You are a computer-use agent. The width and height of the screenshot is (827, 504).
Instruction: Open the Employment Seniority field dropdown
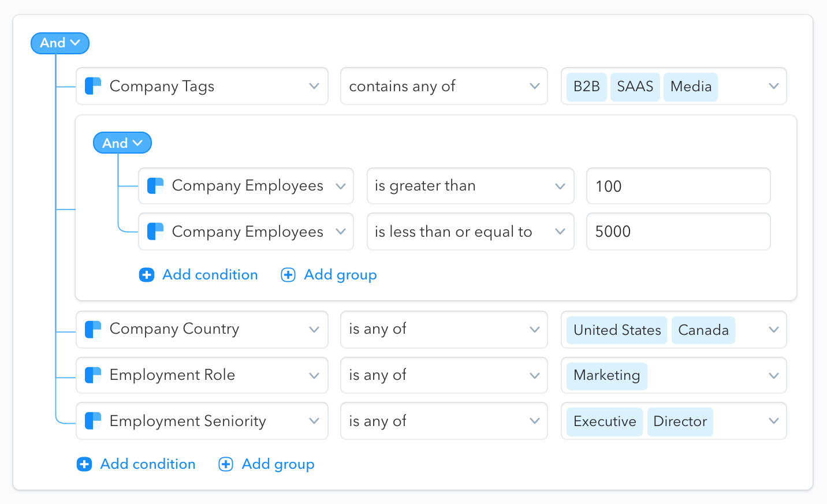point(202,421)
